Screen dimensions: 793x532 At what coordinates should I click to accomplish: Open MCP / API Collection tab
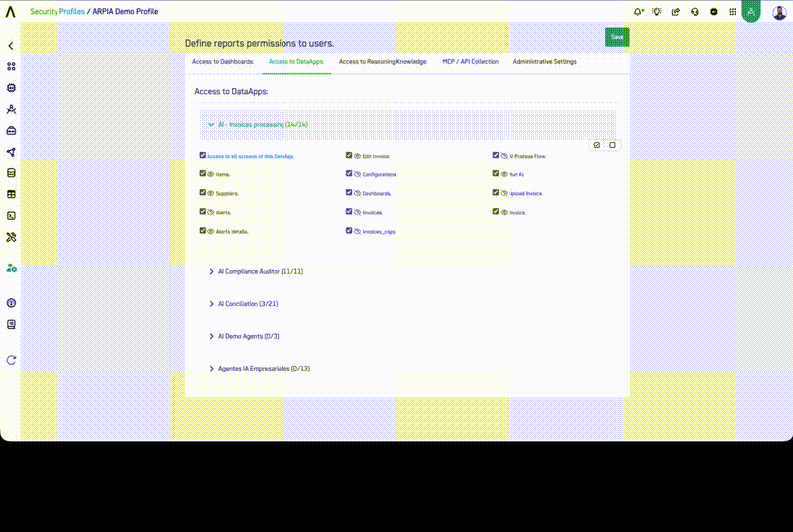tap(470, 62)
